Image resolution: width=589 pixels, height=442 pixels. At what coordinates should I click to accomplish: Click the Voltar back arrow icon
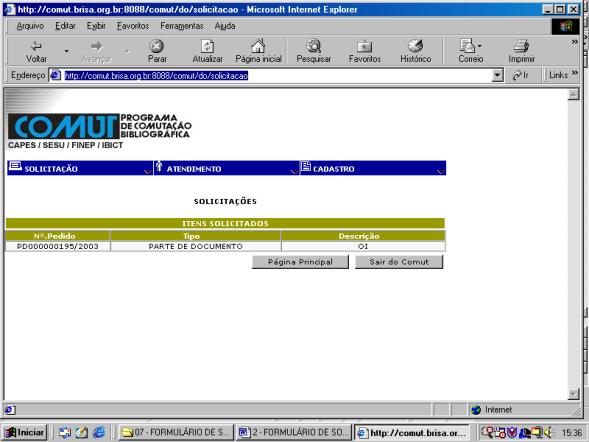coord(36,46)
